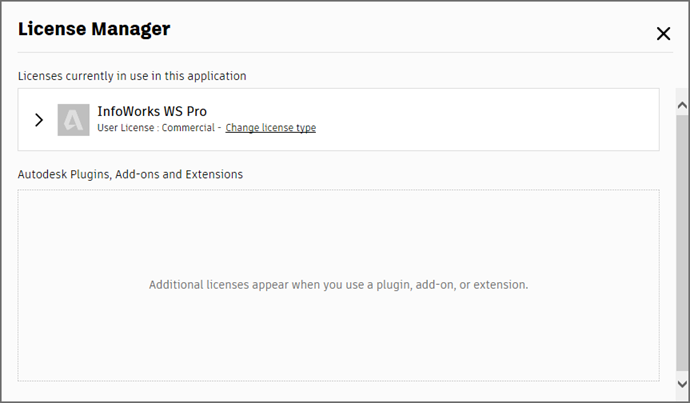This screenshot has height=403, width=690.
Task: Click the Autodesk Plugins, Add-ons and Extensions label
Action: point(130,174)
